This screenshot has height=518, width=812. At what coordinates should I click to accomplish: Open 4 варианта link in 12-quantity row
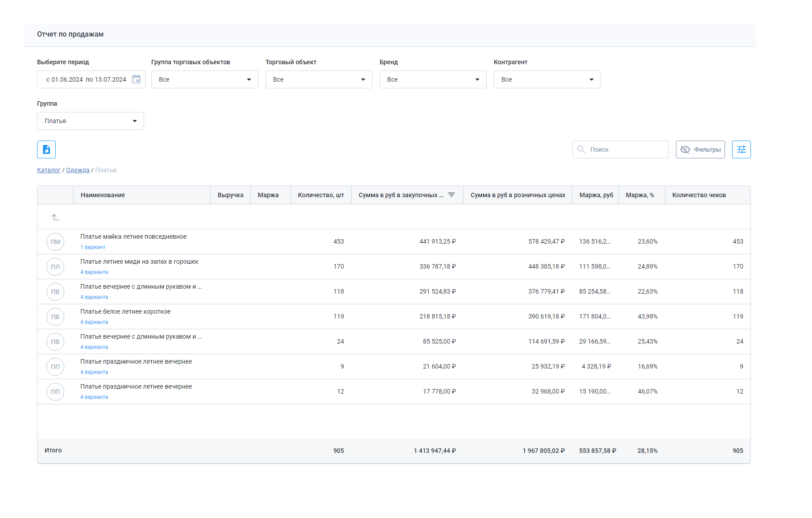94,397
